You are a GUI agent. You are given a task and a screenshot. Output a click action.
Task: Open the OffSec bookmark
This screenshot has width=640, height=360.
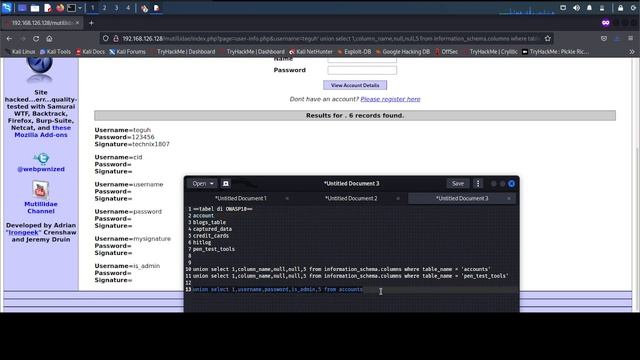pos(447,52)
